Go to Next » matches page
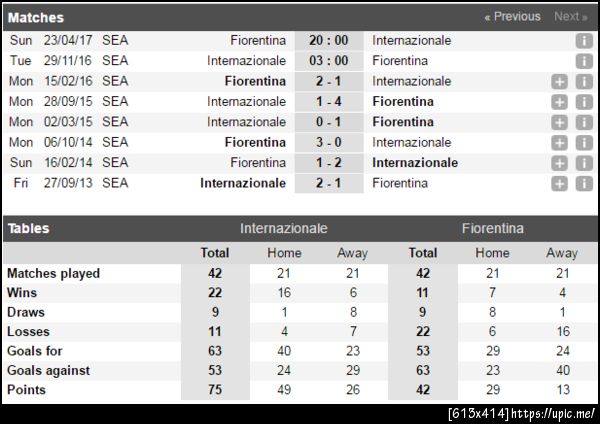Viewport: 600px width, 424px height. [x=570, y=17]
